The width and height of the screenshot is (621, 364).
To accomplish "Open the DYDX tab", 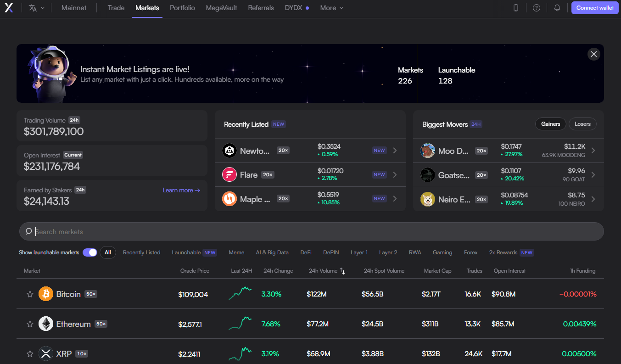I will point(297,8).
